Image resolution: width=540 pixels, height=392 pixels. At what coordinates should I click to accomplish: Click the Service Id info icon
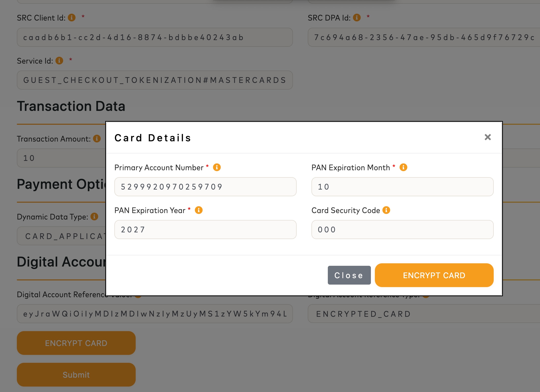pyautogui.click(x=59, y=61)
